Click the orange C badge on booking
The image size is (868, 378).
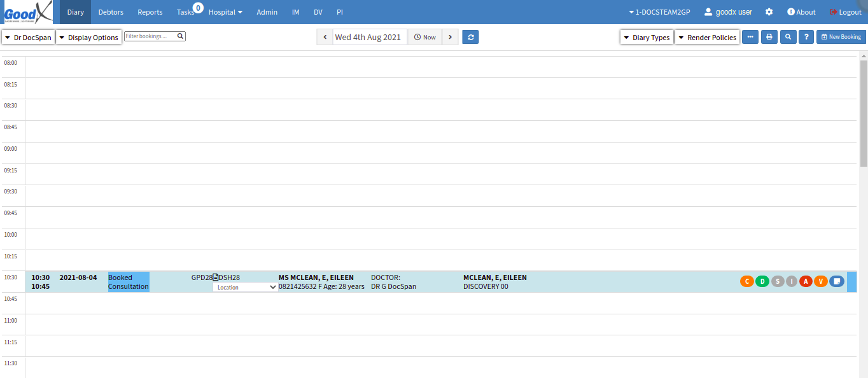pyautogui.click(x=747, y=281)
